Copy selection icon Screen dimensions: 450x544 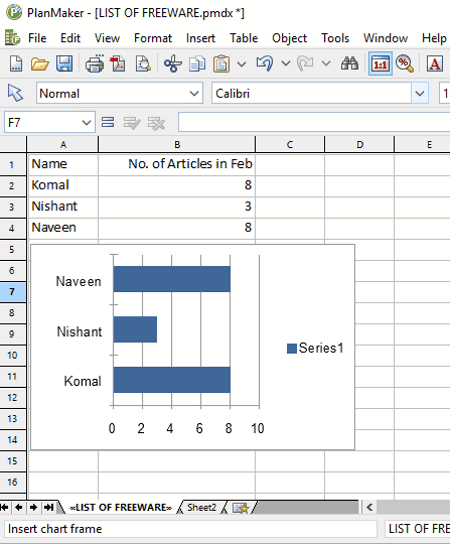[x=197, y=64]
